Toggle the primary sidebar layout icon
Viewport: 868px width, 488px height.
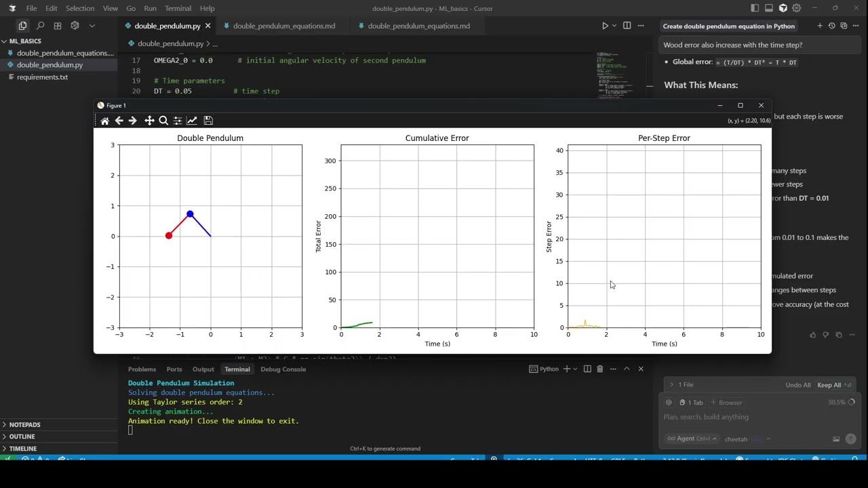pyautogui.click(x=755, y=8)
